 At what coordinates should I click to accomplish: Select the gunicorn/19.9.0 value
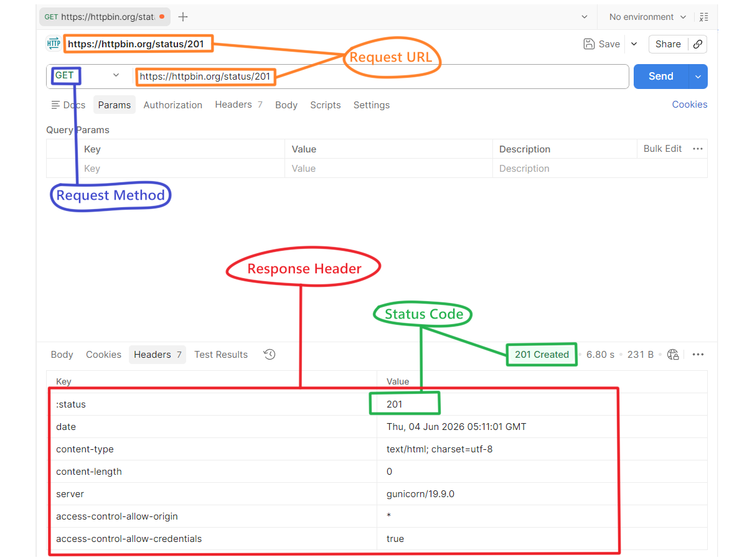pos(420,494)
